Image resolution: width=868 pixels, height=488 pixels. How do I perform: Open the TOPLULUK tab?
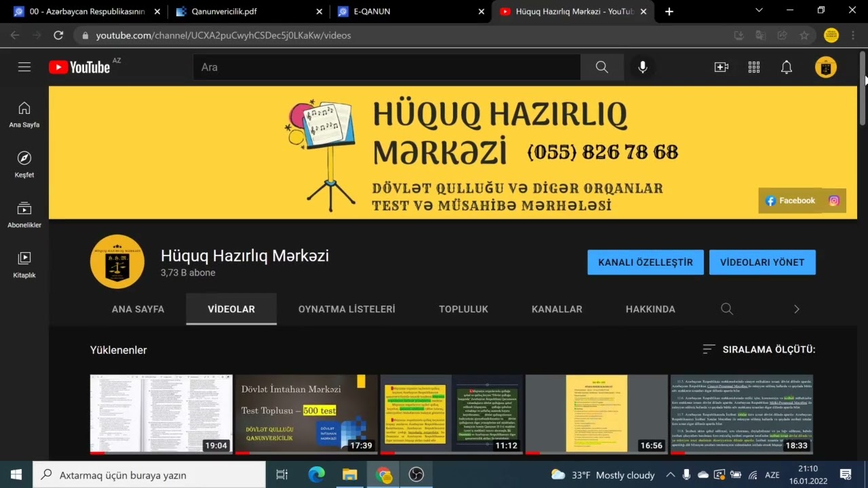463,309
